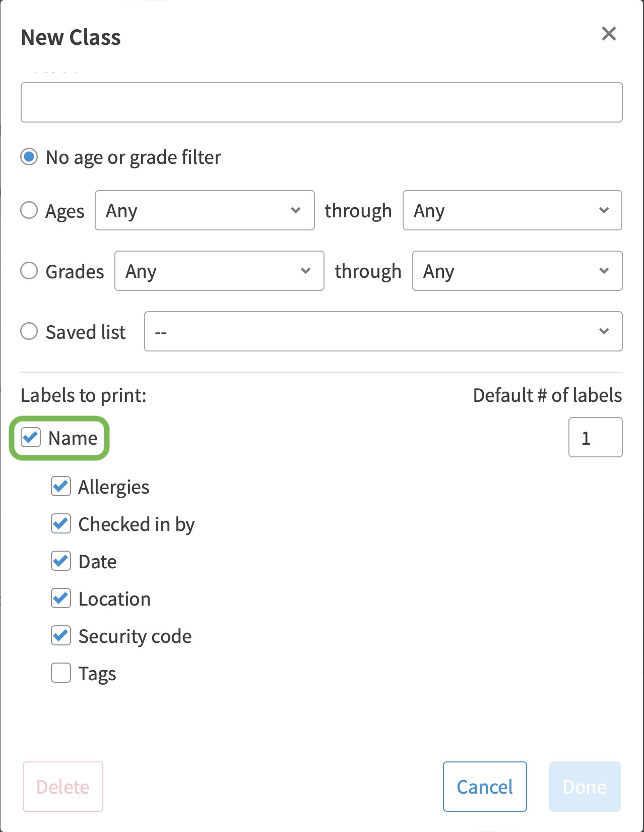Image resolution: width=644 pixels, height=832 pixels.
Task: Uncheck the Location checkbox
Action: pos(61,599)
